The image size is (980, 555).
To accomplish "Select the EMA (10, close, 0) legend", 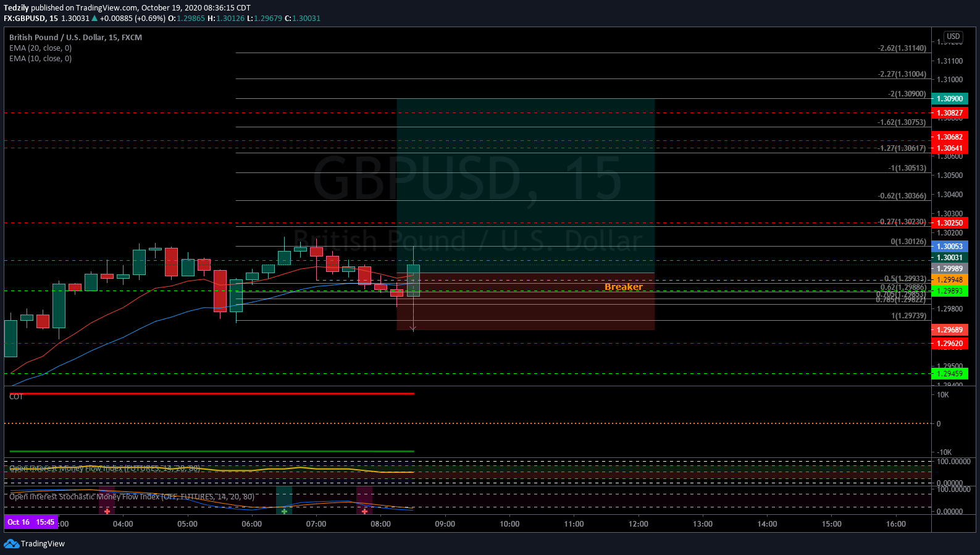I will click(40, 59).
